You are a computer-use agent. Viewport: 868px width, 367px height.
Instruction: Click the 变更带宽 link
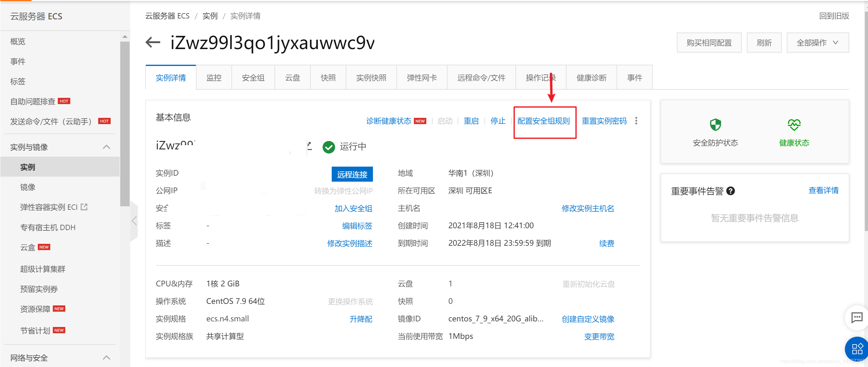tap(599, 336)
